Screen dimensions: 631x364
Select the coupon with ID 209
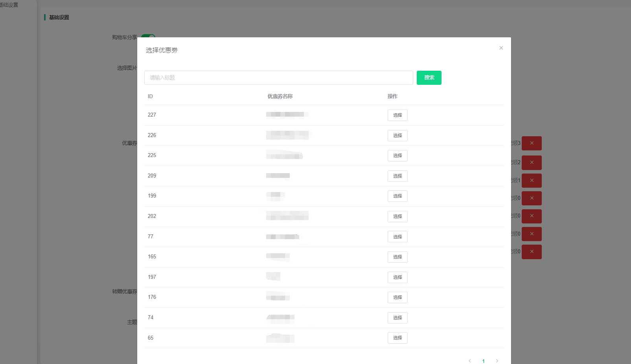(x=397, y=176)
